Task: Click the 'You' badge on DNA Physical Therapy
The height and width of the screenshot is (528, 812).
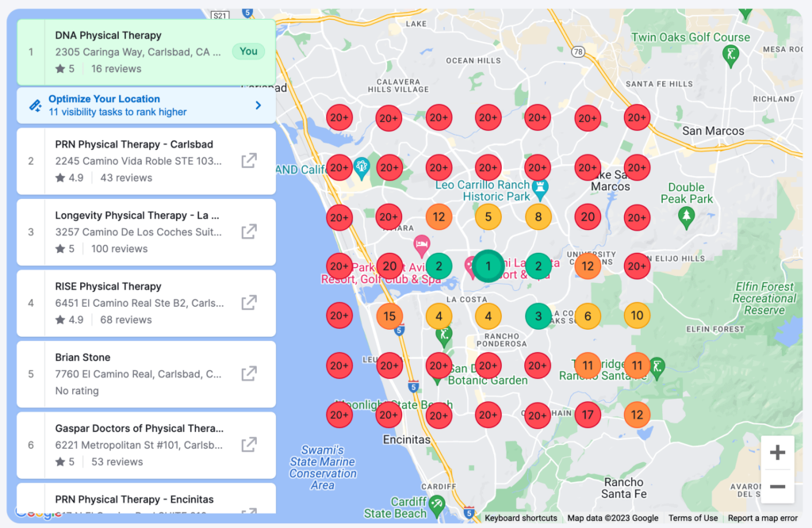Action: point(248,52)
